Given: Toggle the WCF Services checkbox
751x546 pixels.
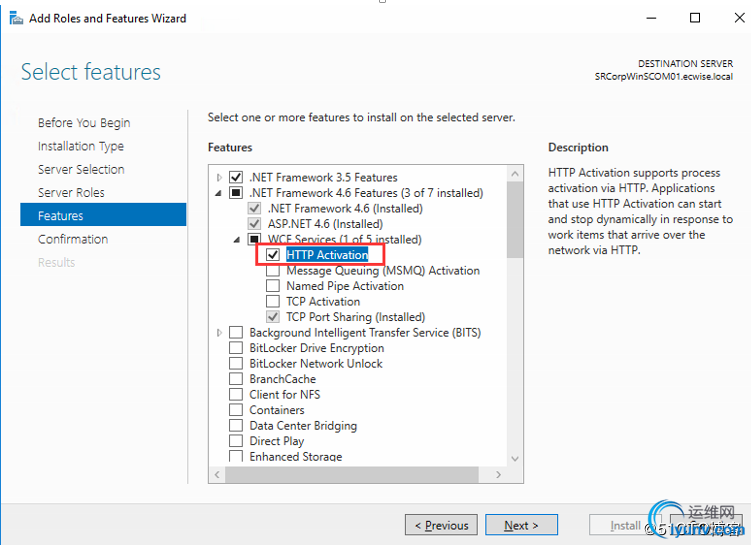Looking at the screenshot, I should [254, 239].
